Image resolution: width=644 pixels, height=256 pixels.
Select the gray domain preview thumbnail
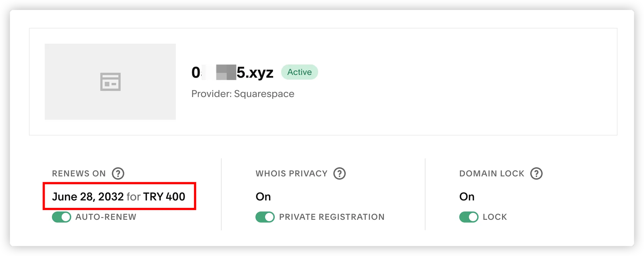click(x=110, y=82)
